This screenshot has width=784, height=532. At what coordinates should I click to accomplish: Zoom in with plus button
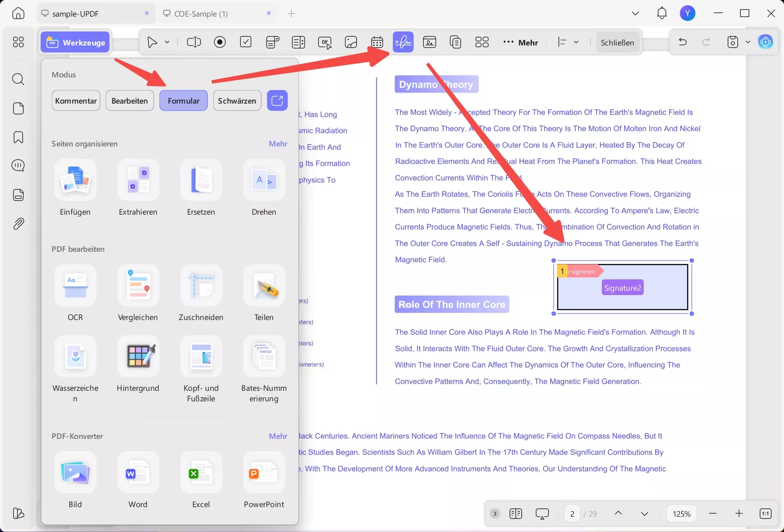click(x=739, y=514)
